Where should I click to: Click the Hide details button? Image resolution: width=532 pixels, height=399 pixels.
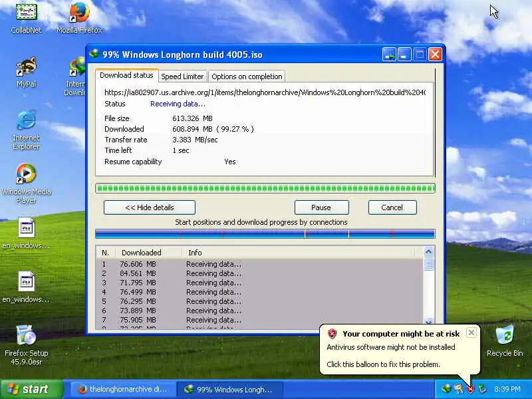pyautogui.click(x=150, y=207)
